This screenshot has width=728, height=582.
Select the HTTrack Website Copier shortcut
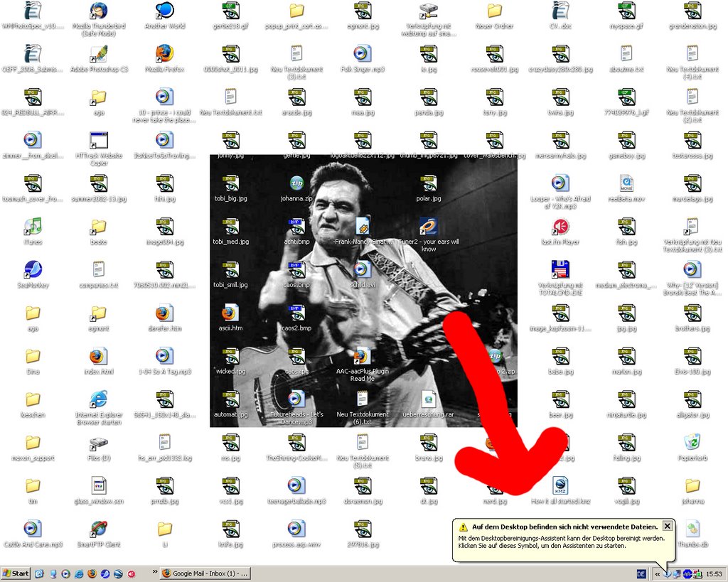(x=99, y=140)
